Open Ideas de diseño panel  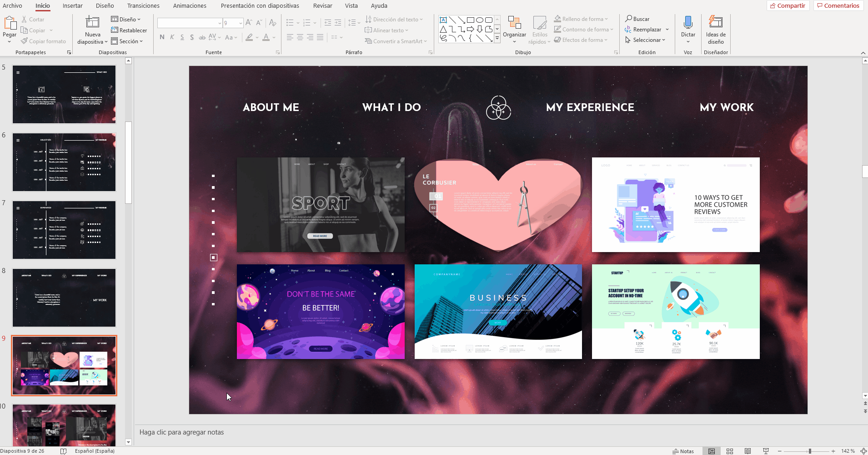716,30
